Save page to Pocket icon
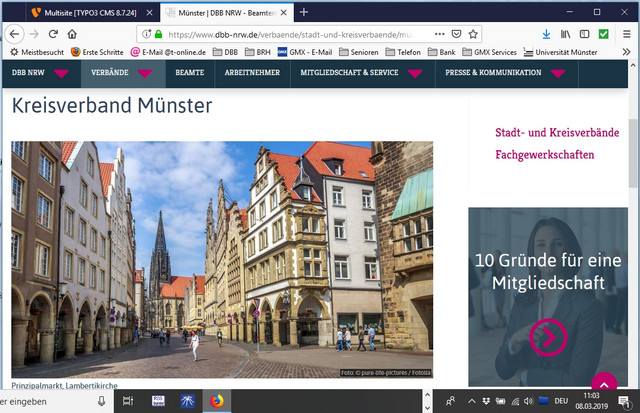The image size is (640, 413). tap(456, 34)
